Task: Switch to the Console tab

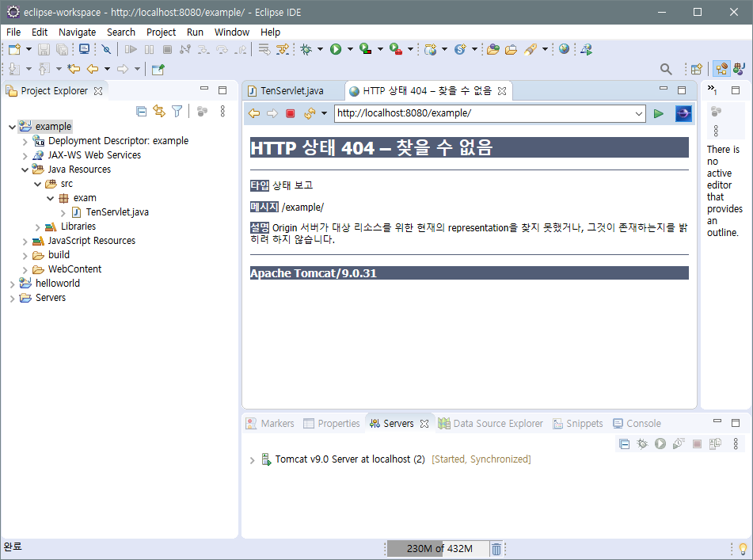Action: (x=637, y=424)
